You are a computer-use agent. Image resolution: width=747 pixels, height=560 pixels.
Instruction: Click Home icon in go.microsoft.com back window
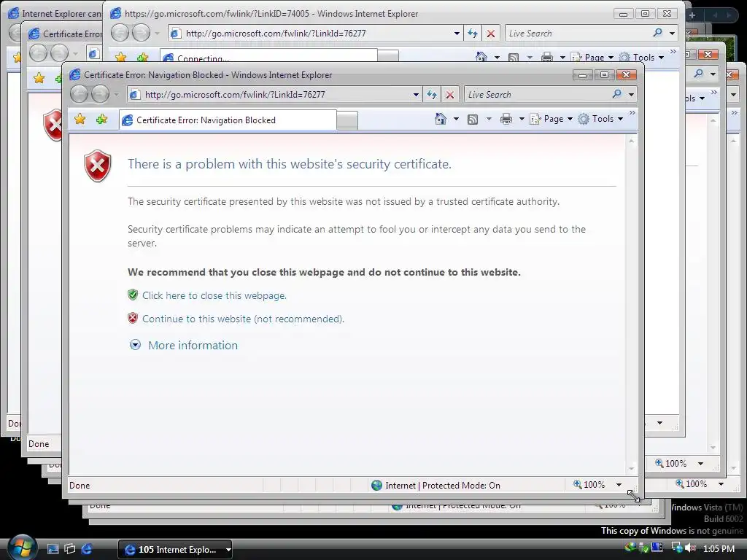click(481, 57)
